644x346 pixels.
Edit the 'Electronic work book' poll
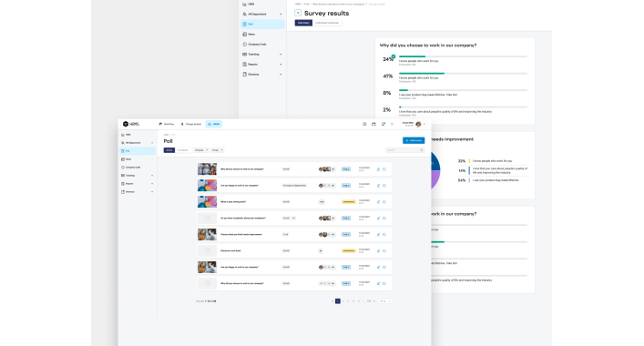[x=378, y=250]
